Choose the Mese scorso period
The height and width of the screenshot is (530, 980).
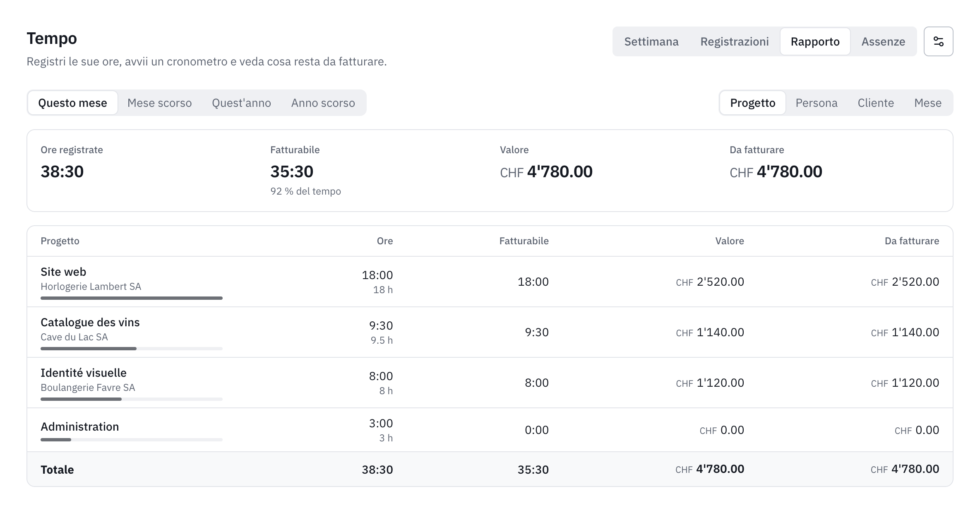160,103
